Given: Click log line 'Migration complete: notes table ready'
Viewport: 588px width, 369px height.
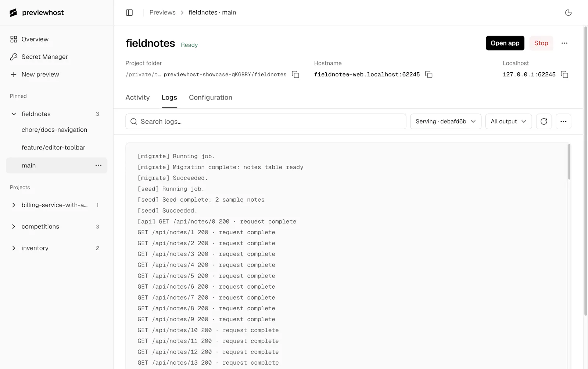Looking at the screenshot, I should [220, 167].
